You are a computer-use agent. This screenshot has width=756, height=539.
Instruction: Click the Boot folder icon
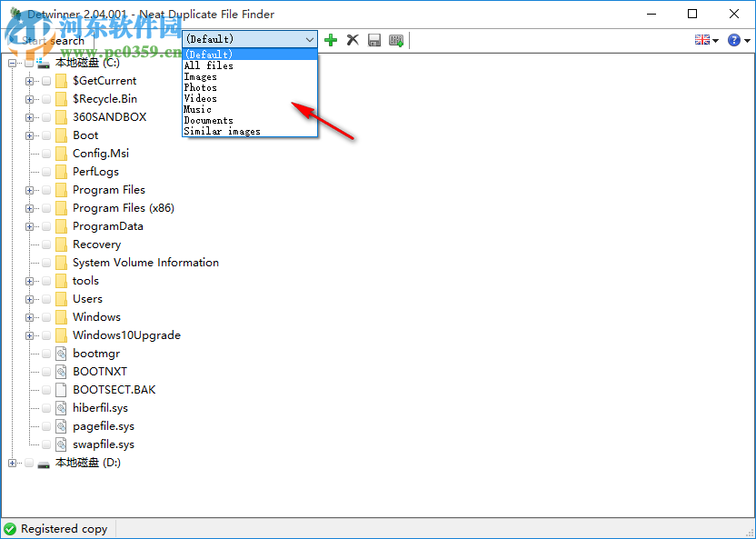click(61, 135)
